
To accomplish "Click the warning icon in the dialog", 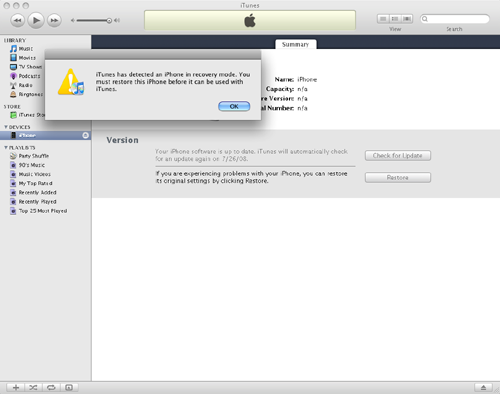I will 71,82.
